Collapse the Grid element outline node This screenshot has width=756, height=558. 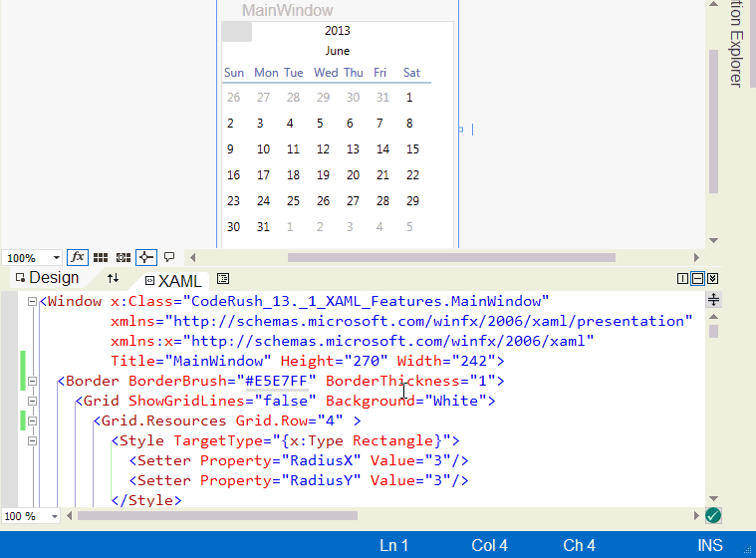click(x=32, y=401)
